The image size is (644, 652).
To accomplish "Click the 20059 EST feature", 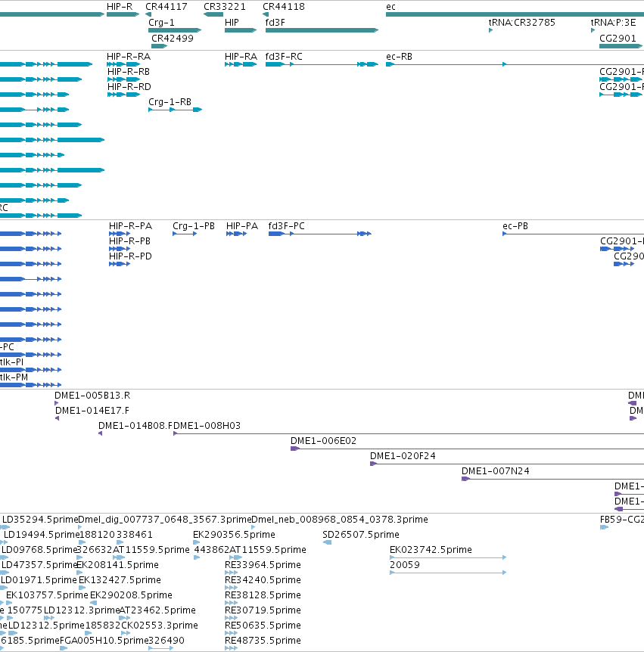I will 448,573.
